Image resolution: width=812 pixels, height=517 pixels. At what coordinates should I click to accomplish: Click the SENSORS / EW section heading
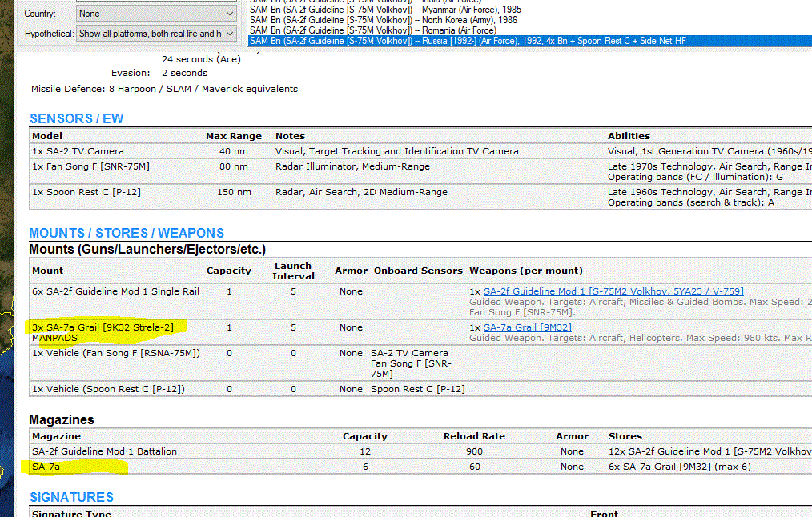77,118
